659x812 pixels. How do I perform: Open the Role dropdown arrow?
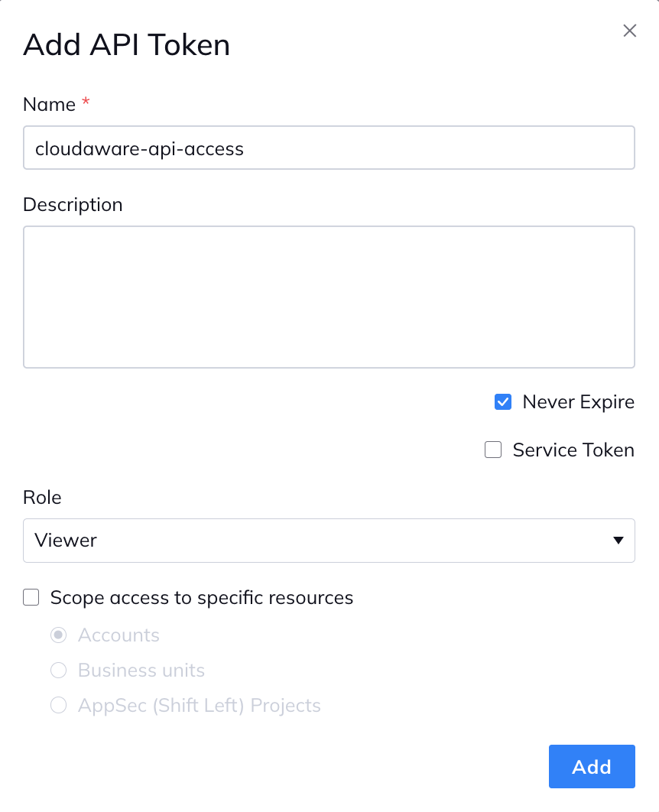point(618,540)
